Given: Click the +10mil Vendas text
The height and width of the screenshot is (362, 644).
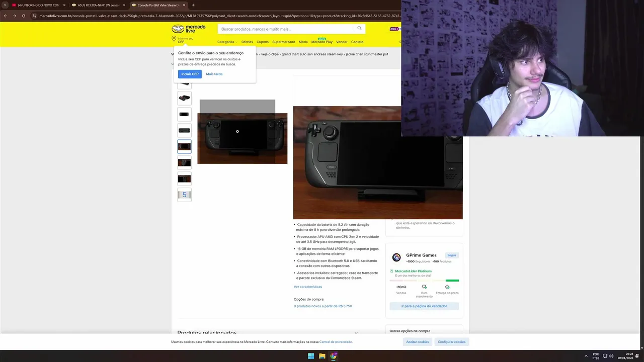Looking at the screenshot, I should [x=401, y=289].
